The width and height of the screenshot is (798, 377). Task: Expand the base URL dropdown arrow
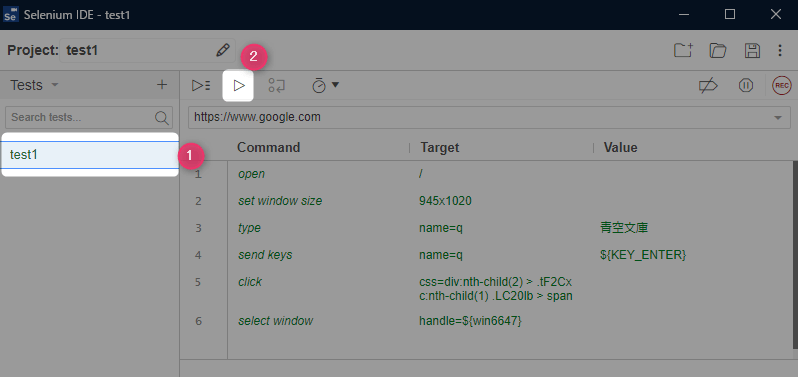point(778,118)
